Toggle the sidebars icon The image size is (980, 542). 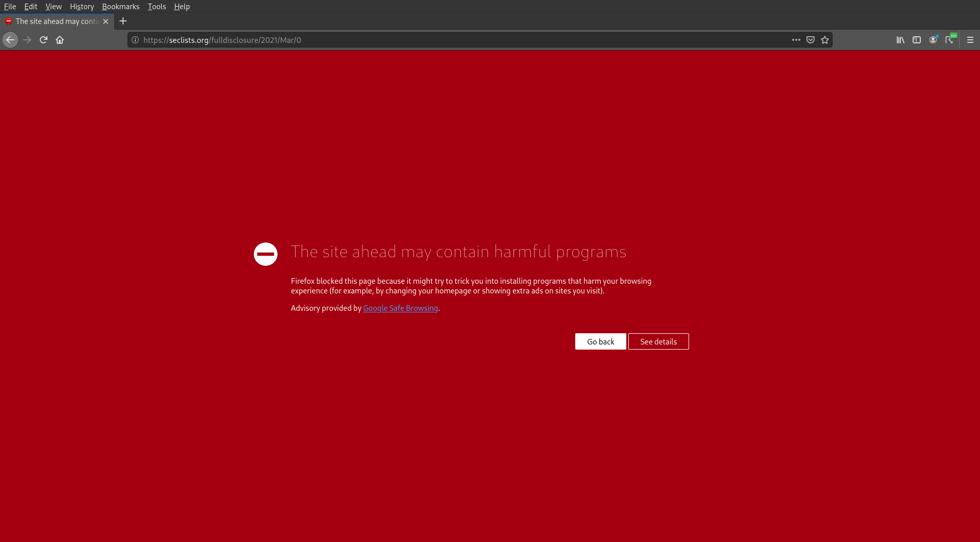pos(917,40)
